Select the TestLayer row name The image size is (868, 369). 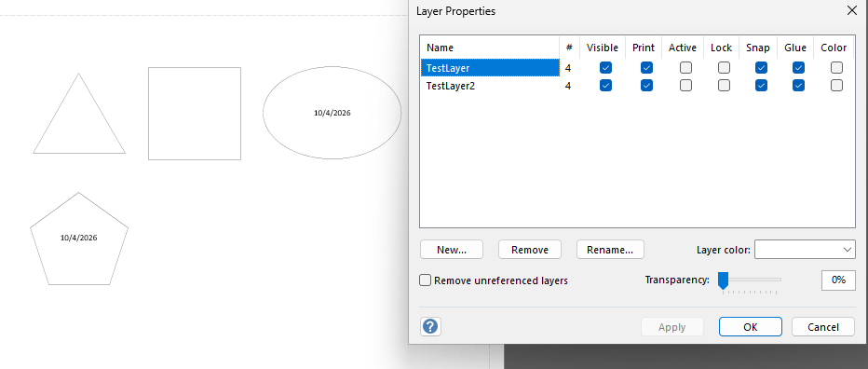(x=490, y=68)
